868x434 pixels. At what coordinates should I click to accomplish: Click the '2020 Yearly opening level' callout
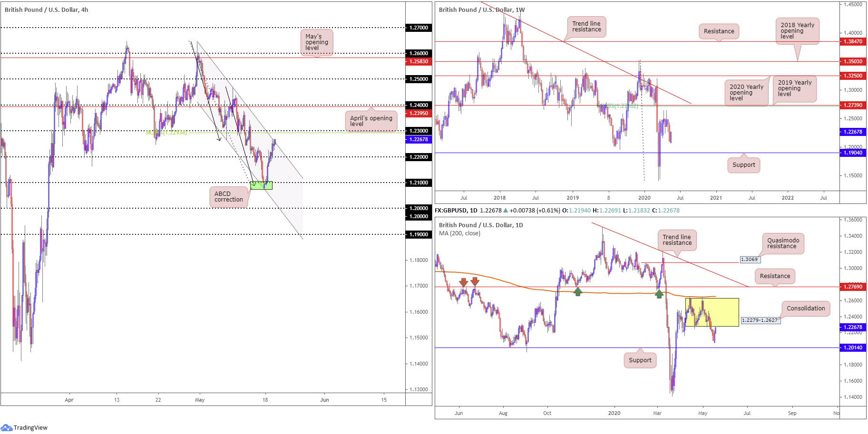[x=747, y=93]
